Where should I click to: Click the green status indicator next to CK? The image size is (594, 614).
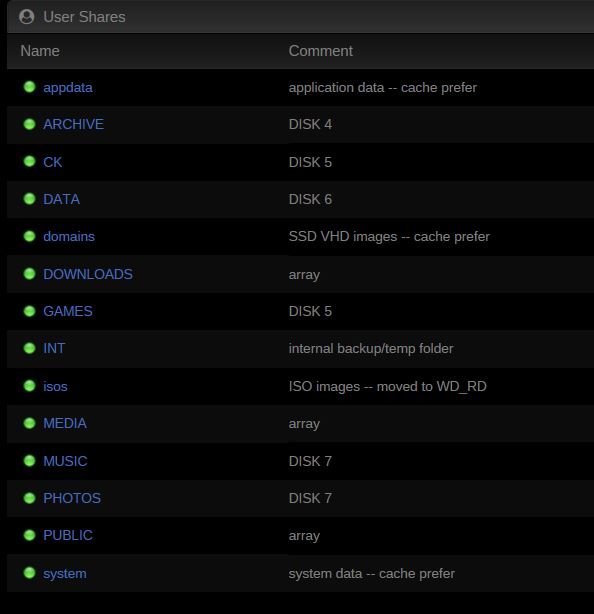(x=29, y=161)
